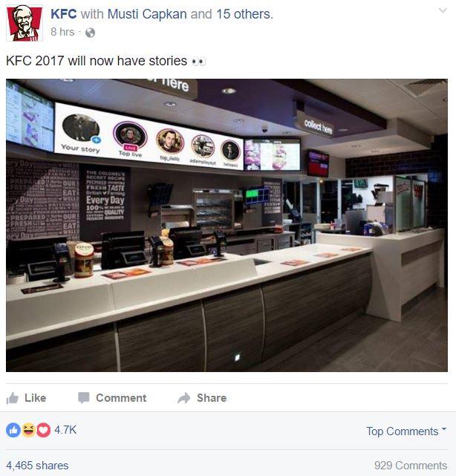456x476 pixels.
Task: Click the Like button label
Action: (35, 398)
